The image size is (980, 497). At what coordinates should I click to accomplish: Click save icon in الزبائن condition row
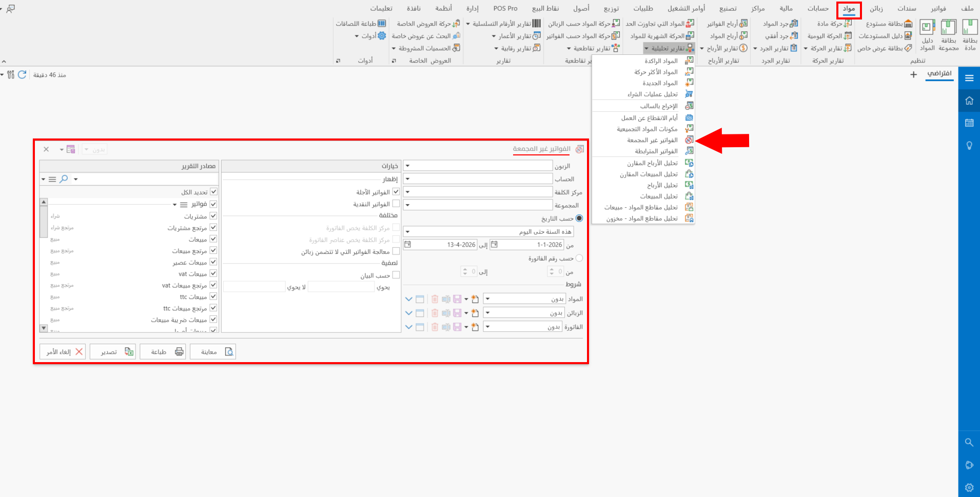tap(457, 313)
